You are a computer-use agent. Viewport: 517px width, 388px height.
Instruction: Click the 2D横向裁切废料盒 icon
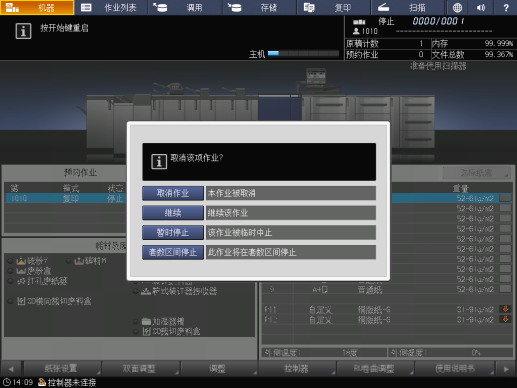click(21, 301)
